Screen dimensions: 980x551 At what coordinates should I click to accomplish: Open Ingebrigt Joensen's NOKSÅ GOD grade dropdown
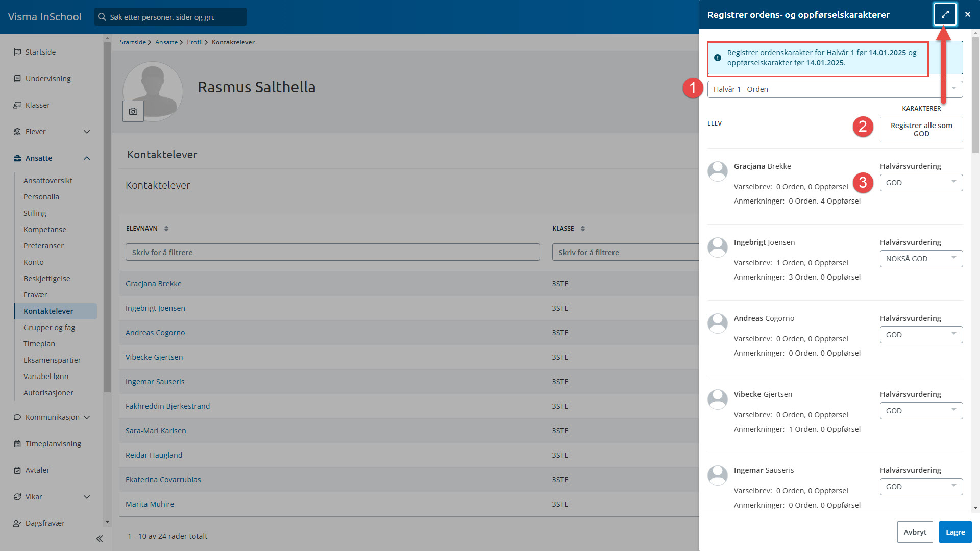coord(921,259)
